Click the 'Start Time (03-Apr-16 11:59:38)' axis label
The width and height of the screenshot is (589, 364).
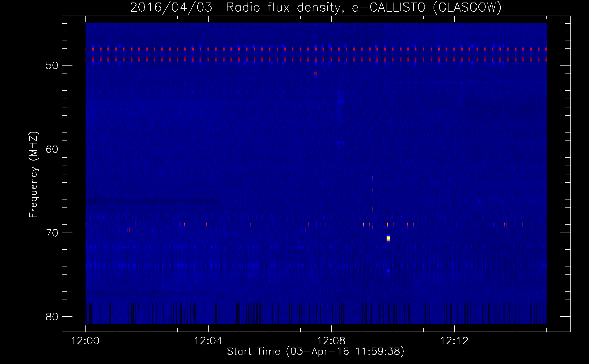[316, 352]
